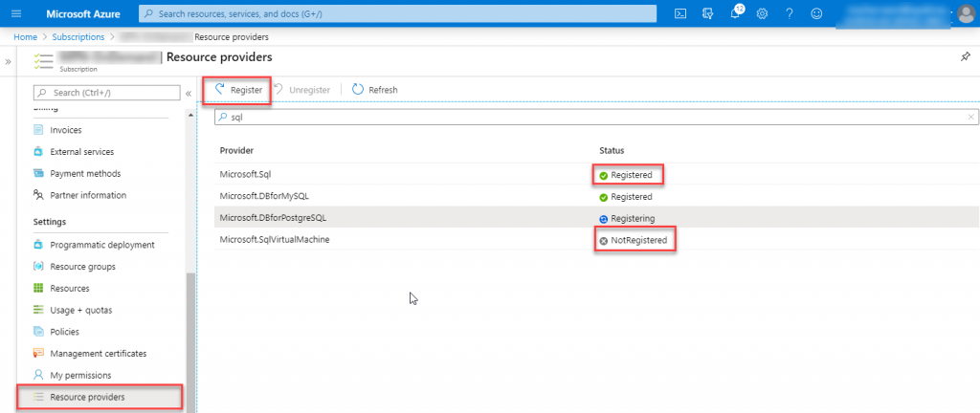Open Policies menu item
The image size is (980, 413).
(64, 332)
